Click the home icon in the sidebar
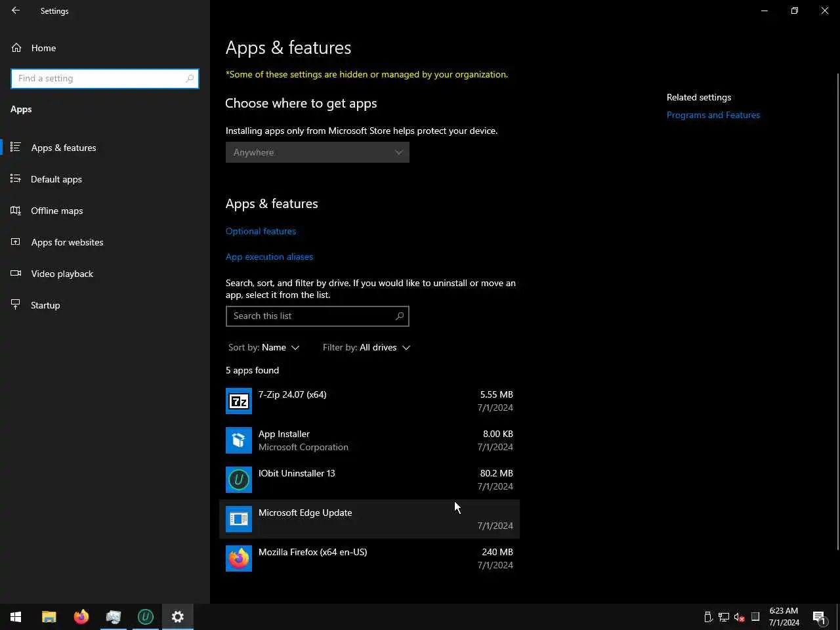The image size is (840, 630). pyautogui.click(x=16, y=48)
